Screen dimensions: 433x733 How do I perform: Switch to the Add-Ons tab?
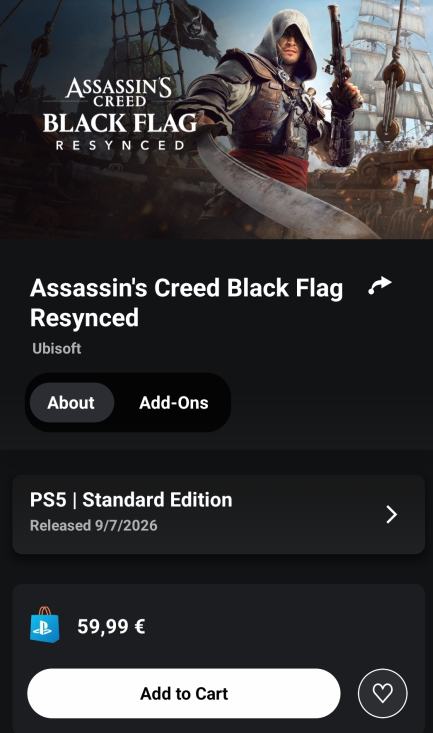click(173, 402)
